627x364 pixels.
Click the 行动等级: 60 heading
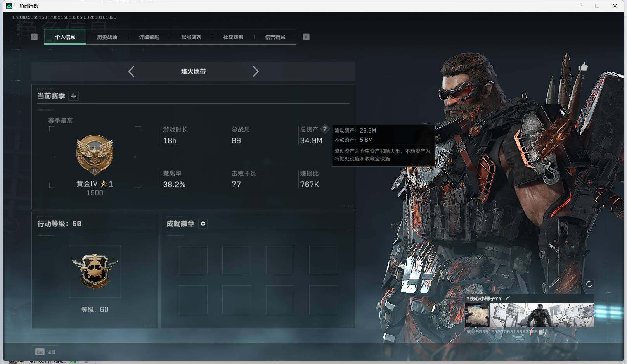coord(59,224)
